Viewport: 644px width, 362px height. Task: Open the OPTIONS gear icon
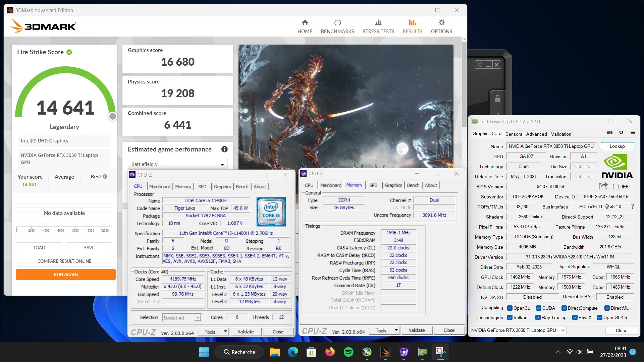click(441, 22)
